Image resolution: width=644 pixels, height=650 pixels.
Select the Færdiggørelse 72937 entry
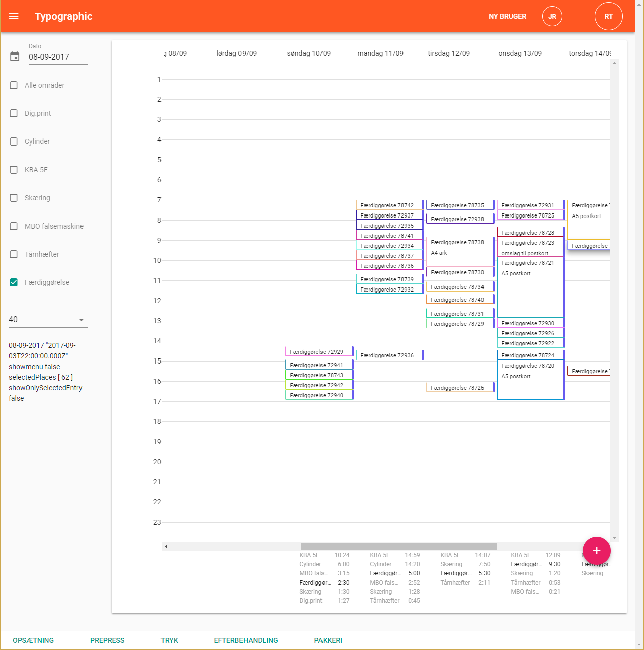coord(390,215)
